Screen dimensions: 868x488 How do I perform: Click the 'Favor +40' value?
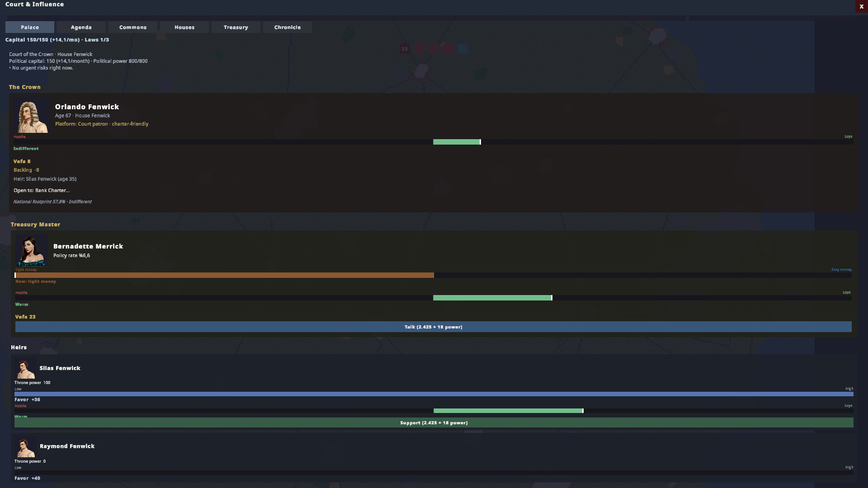click(x=27, y=478)
